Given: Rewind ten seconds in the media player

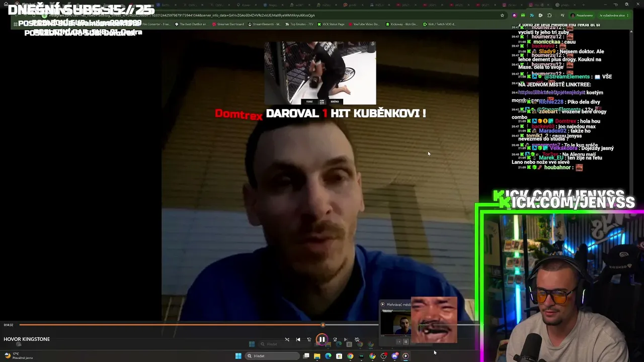Looking at the screenshot, I should 309,339.
